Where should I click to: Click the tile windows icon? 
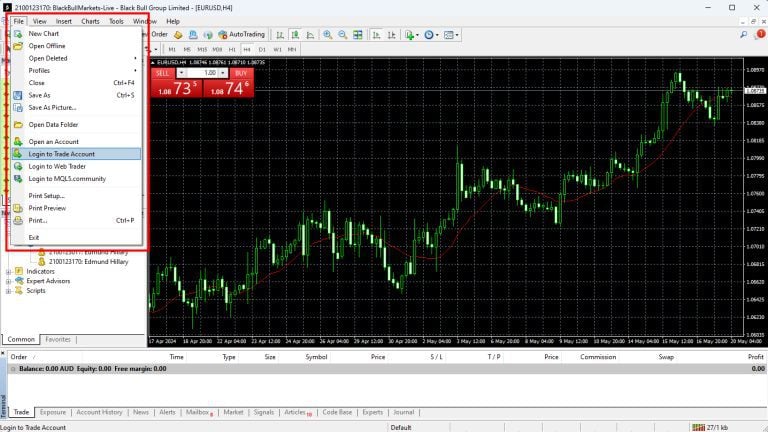coord(357,34)
